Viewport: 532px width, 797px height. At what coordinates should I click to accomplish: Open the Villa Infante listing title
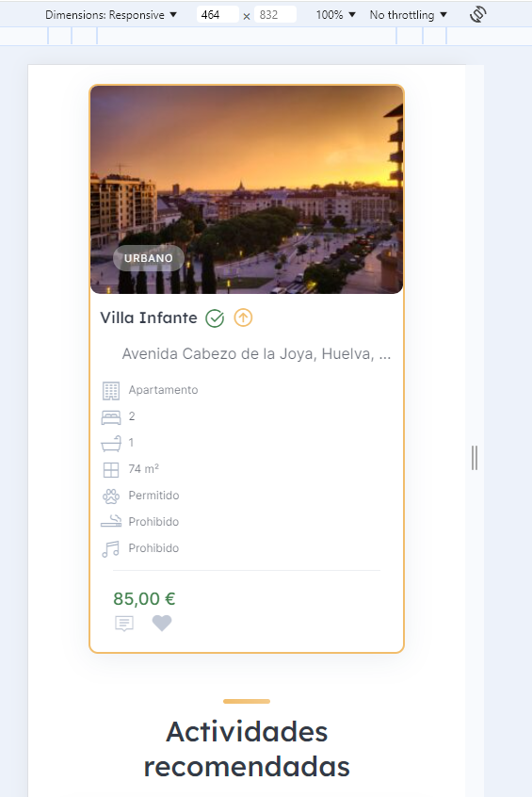pyautogui.click(x=149, y=317)
